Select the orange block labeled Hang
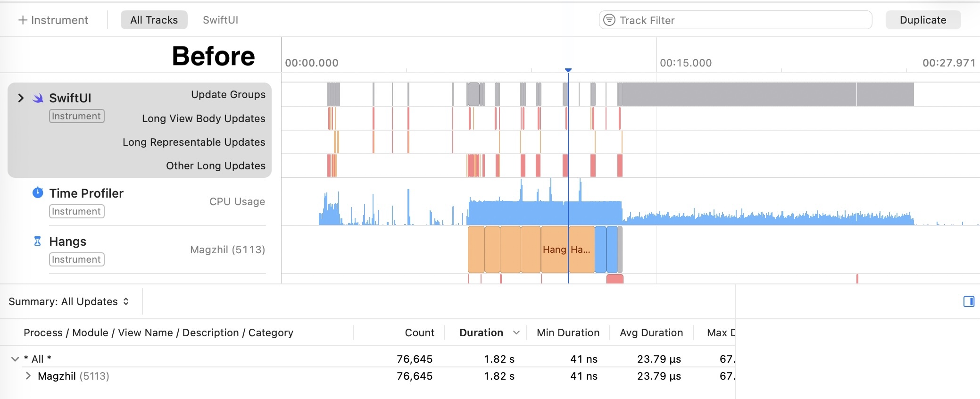 click(555, 249)
